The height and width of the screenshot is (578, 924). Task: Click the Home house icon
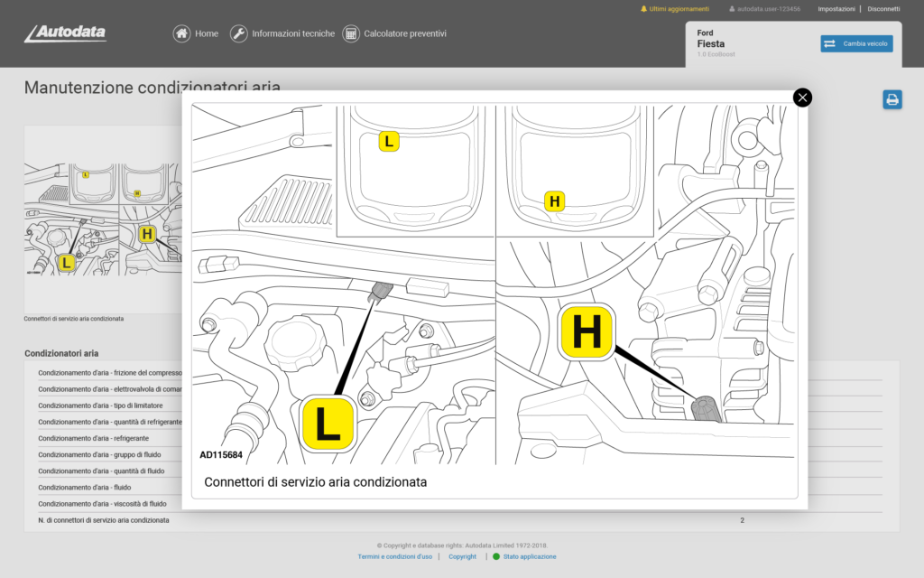coord(181,33)
